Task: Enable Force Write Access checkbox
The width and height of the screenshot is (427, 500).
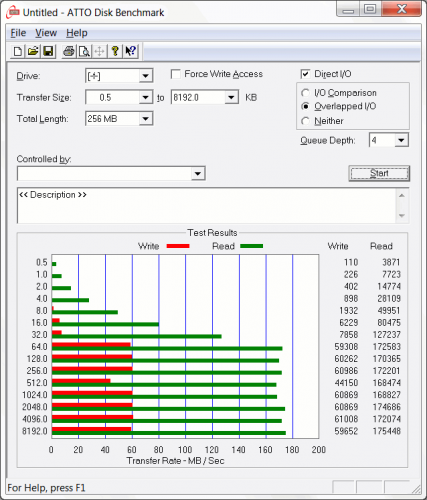Action: pos(176,74)
